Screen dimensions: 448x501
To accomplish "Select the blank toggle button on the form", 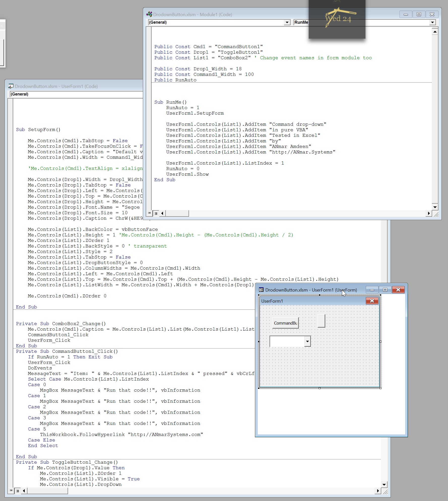I will 321,321.
